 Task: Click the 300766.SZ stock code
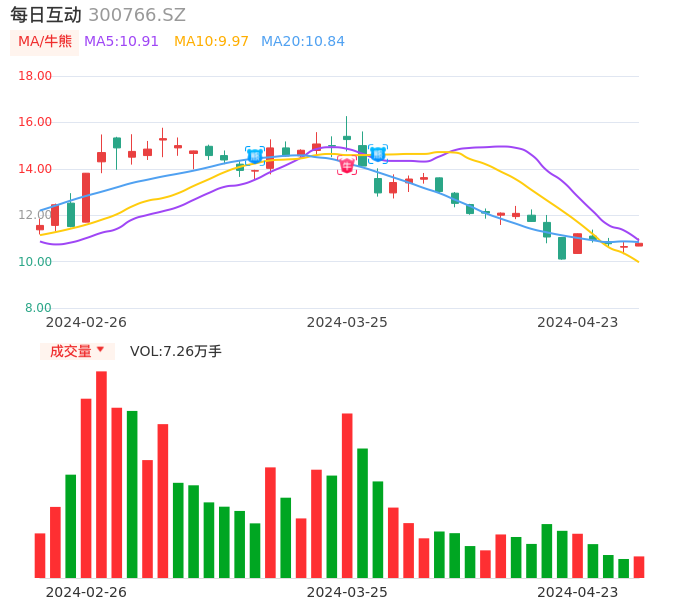coord(137,15)
